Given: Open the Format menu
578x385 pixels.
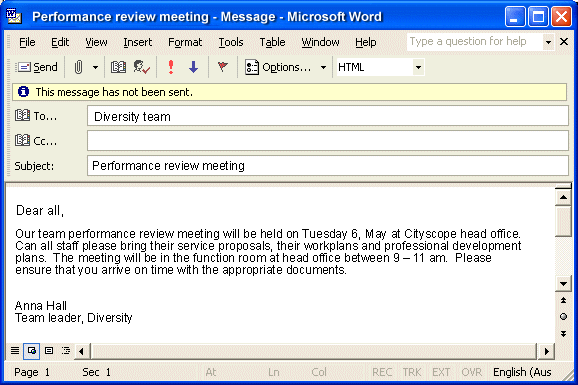Looking at the screenshot, I should pos(185,42).
